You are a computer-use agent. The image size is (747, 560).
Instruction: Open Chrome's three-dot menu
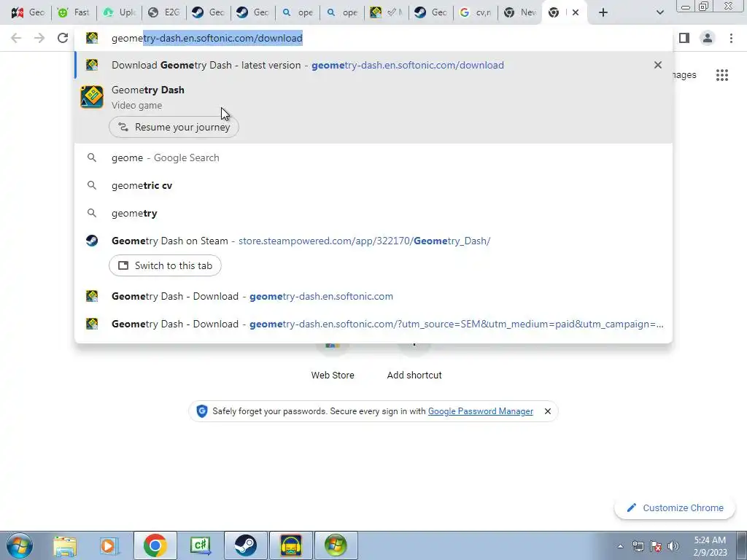731,38
